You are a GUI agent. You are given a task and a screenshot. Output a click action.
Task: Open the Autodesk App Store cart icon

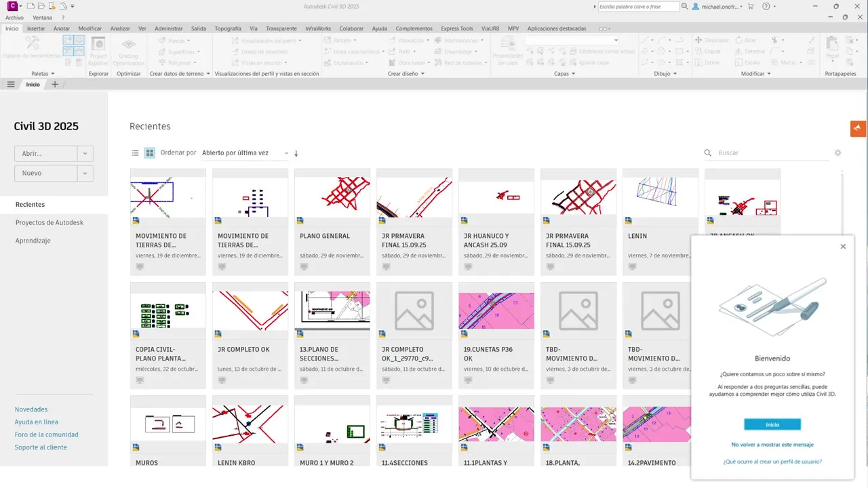(x=751, y=6)
